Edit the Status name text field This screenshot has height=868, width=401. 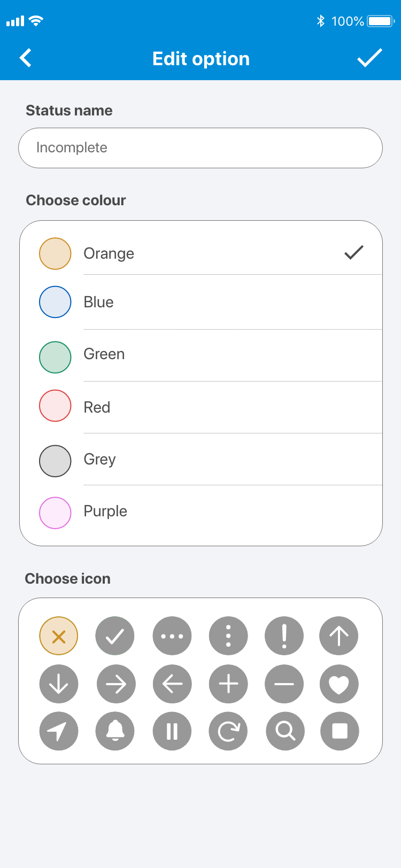pyautogui.click(x=200, y=148)
